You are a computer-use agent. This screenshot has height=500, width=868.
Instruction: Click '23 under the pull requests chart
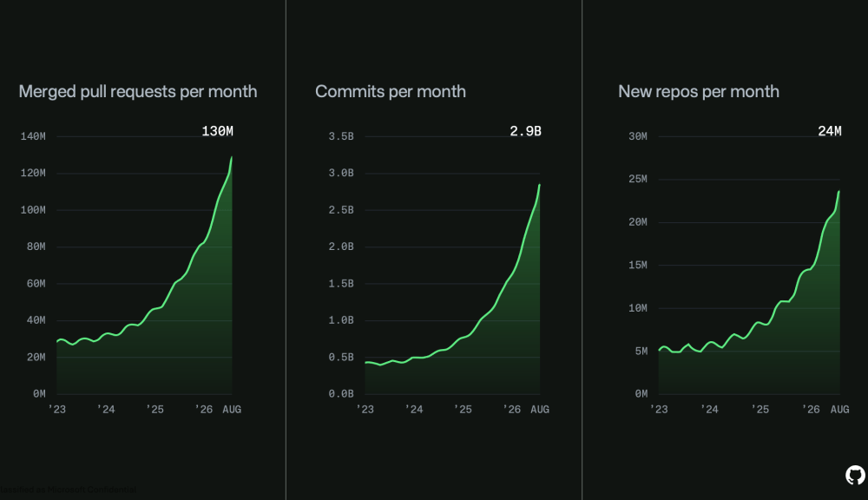tap(57, 409)
